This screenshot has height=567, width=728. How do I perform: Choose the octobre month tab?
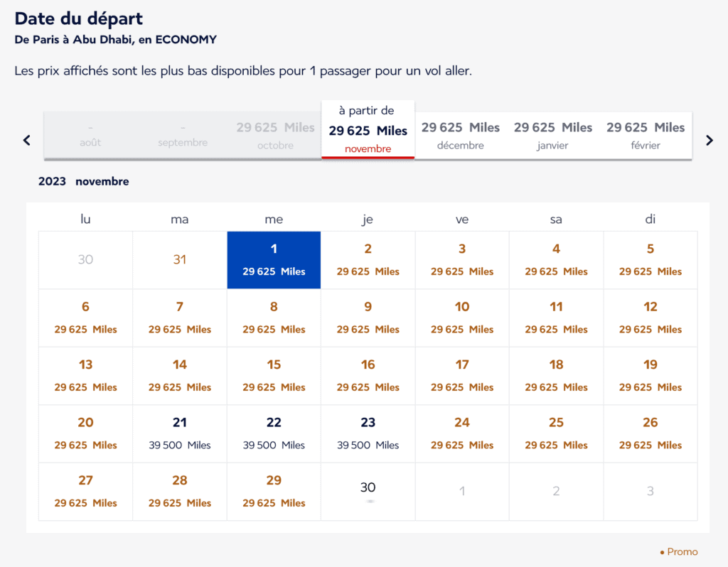click(275, 135)
